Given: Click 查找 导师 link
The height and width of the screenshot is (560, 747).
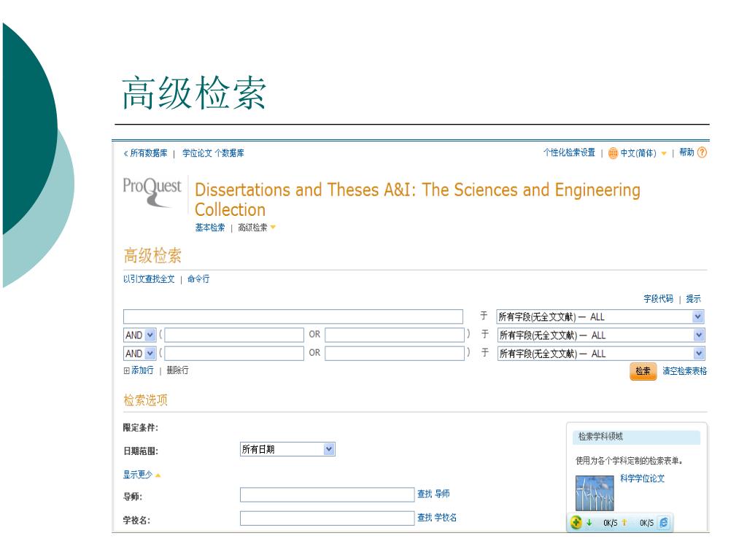Looking at the screenshot, I should click(433, 494).
